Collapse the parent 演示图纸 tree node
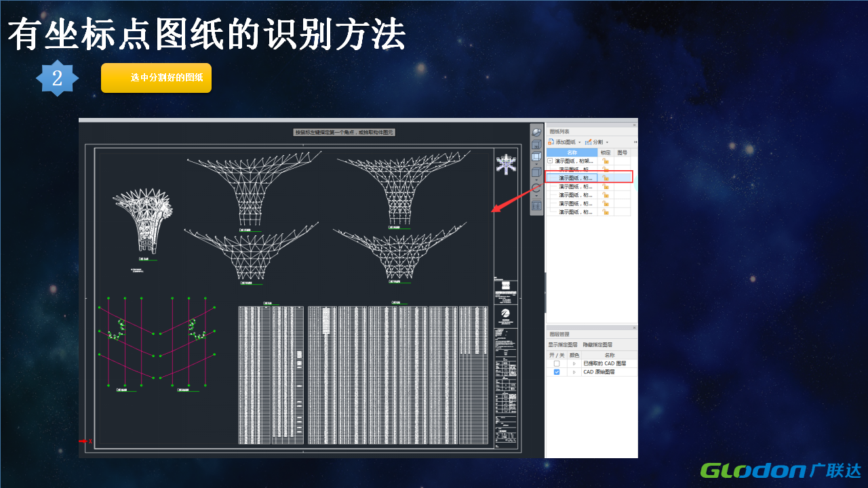868x488 pixels. click(x=550, y=161)
